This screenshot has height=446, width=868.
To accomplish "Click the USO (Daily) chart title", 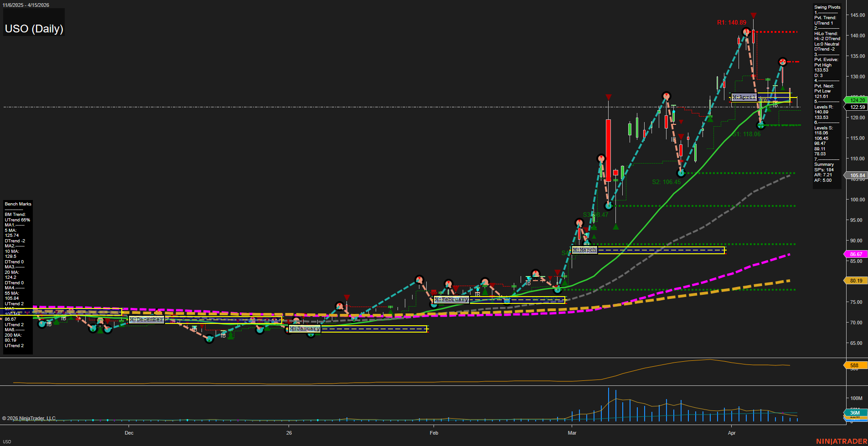I will point(34,29).
